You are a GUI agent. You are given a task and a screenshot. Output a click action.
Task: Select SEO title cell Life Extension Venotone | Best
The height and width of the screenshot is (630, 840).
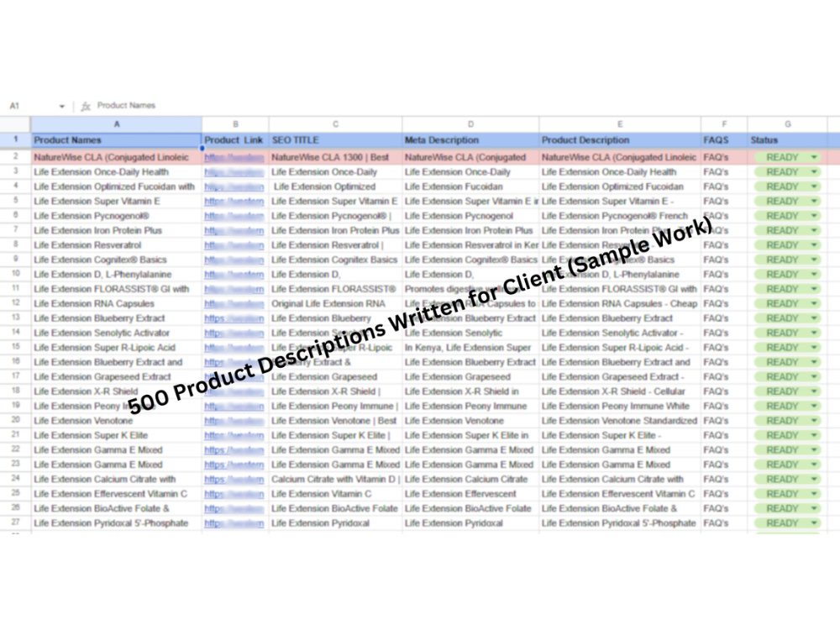tap(335, 421)
